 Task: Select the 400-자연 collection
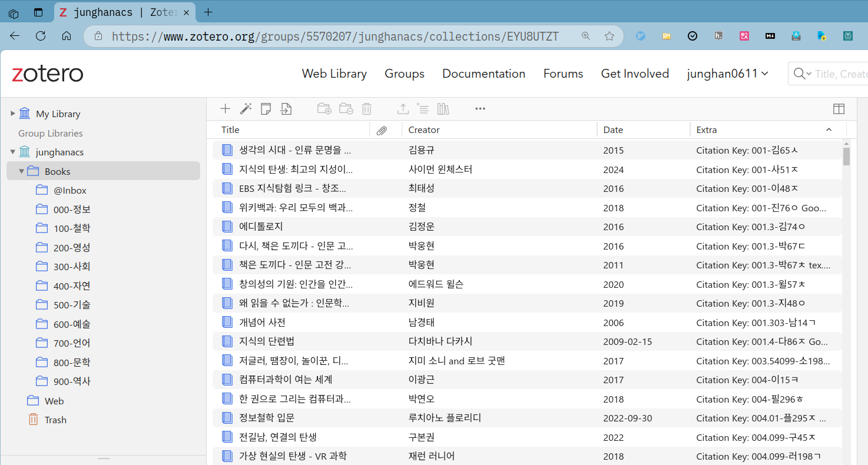pos(72,286)
